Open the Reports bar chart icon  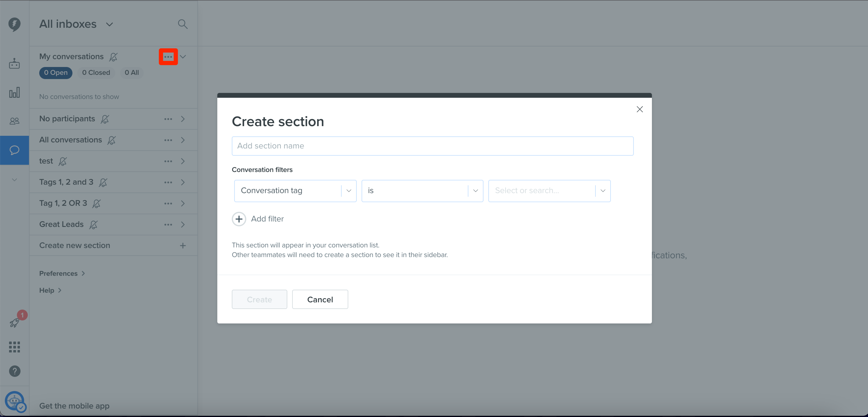tap(14, 92)
